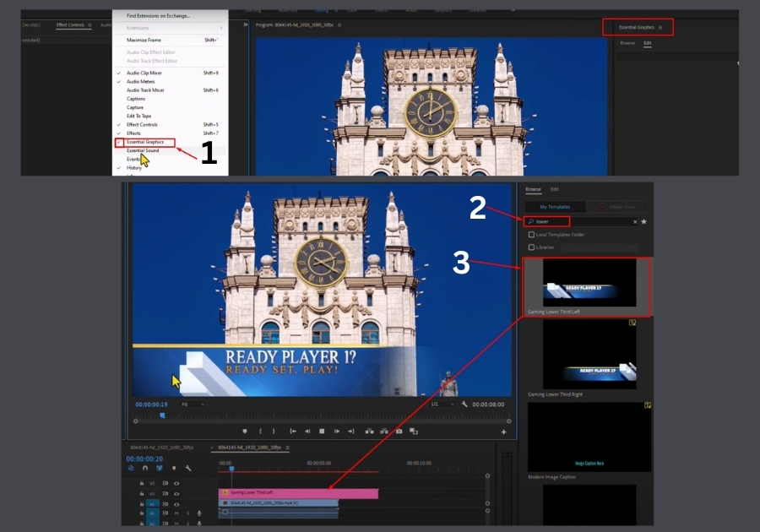
Task: Check the Libraries checkbox
Action: (531, 247)
